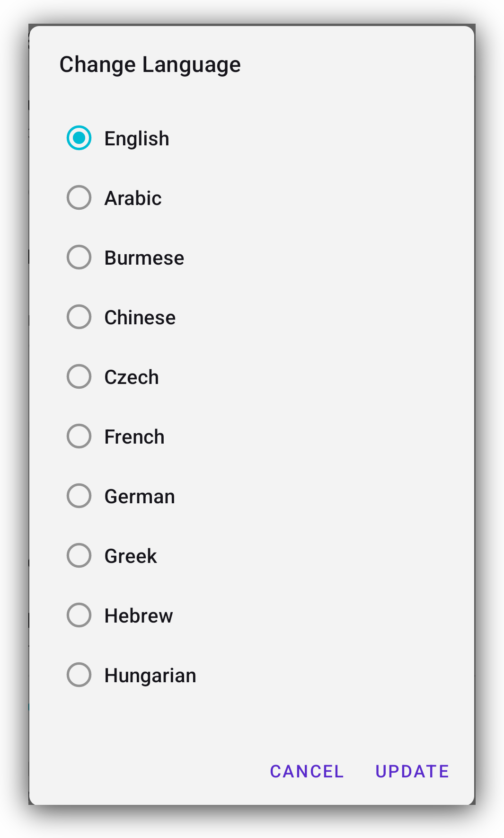
Task: Select Chinese from the language list
Action: (79, 317)
